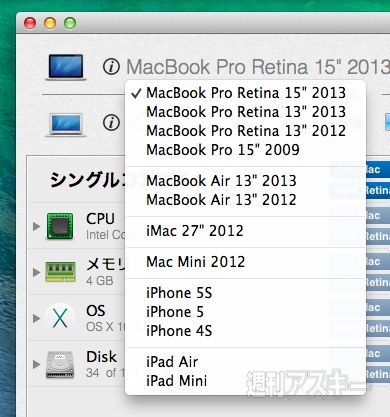Click the hard Disk drive icon

tap(60, 364)
